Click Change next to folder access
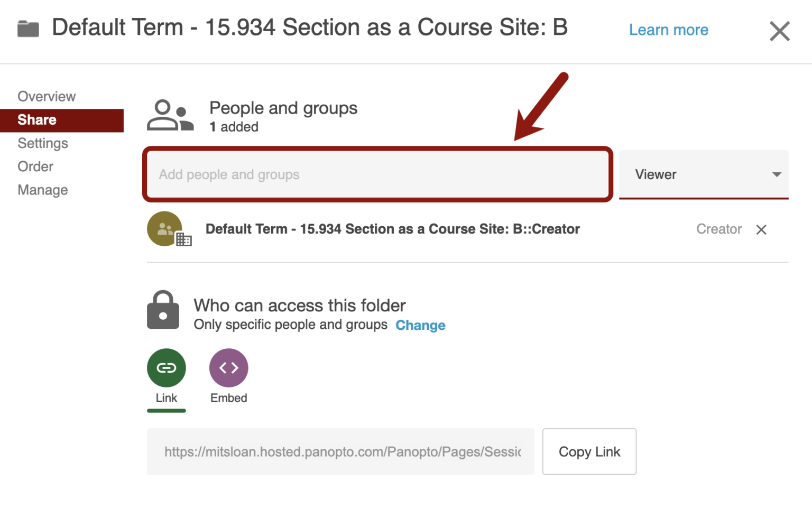The image size is (812, 509). (x=420, y=325)
